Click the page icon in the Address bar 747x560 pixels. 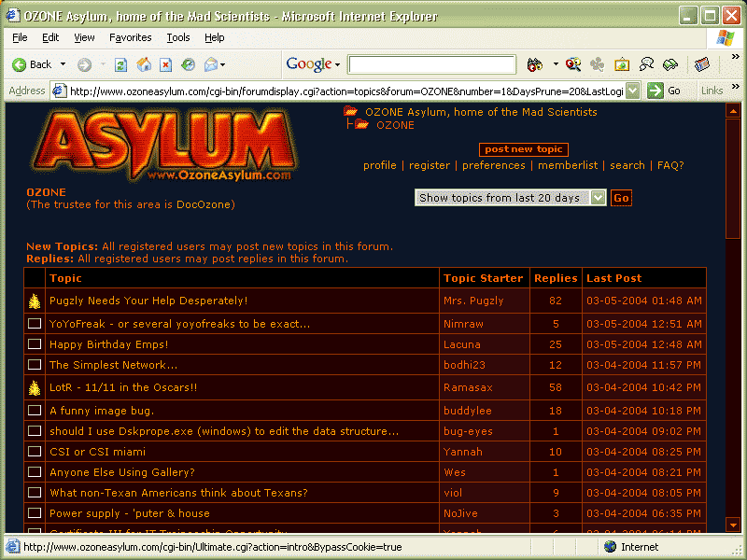(x=59, y=91)
